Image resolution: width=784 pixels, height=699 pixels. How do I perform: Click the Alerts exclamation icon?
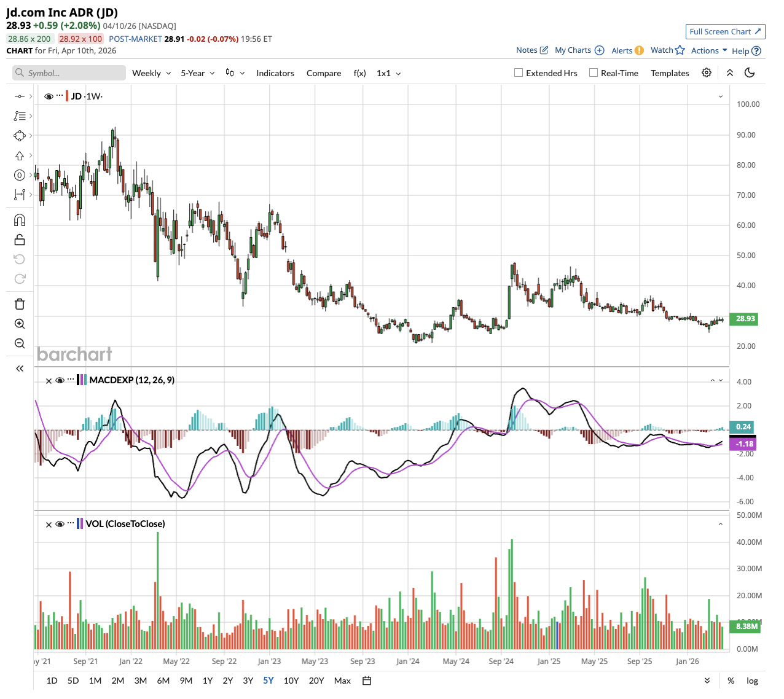639,50
